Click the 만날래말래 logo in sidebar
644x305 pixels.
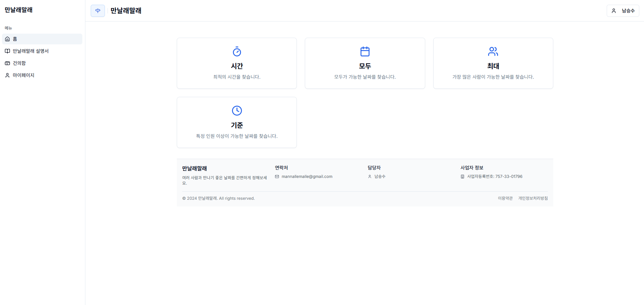click(18, 10)
